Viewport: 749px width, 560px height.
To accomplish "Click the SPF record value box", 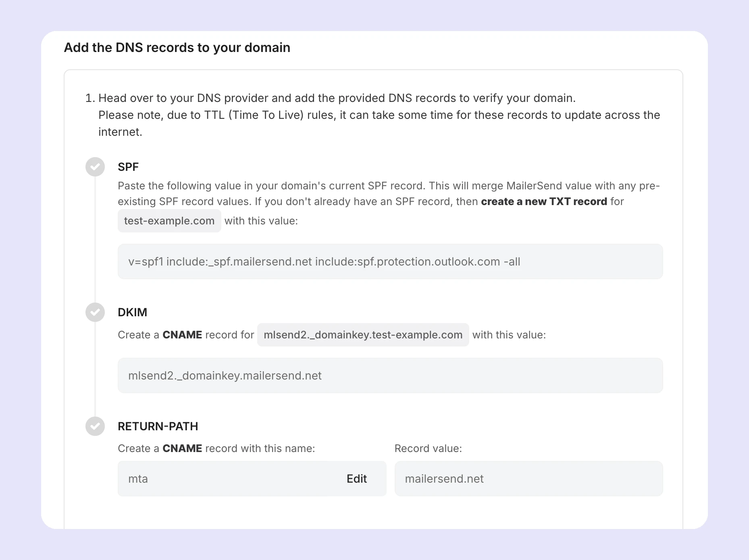I will point(389,261).
